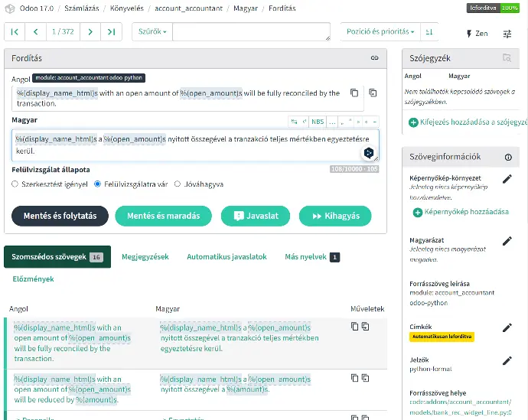
Task: Open 'Pozíció és prioritás' sort dropdown
Action: tap(380, 32)
